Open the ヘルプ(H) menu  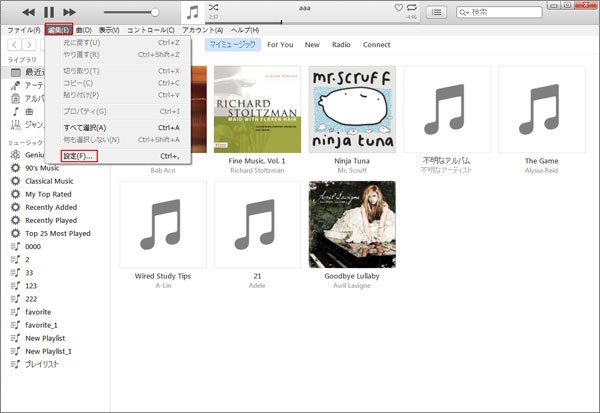pyautogui.click(x=245, y=30)
